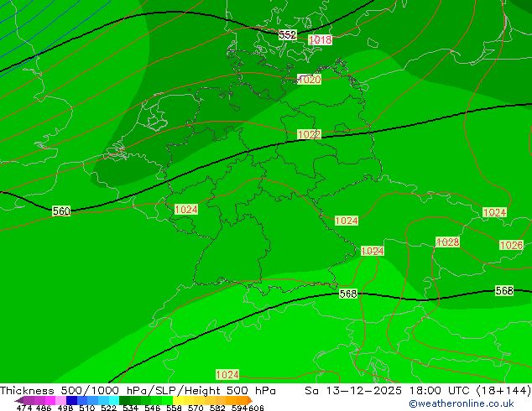Image resolution: width=532 pixels, height=411 pixels.
Task: Click the Thickness 500/1000 hPa title text
Action: pyautogui.click(x=75, y=391)
